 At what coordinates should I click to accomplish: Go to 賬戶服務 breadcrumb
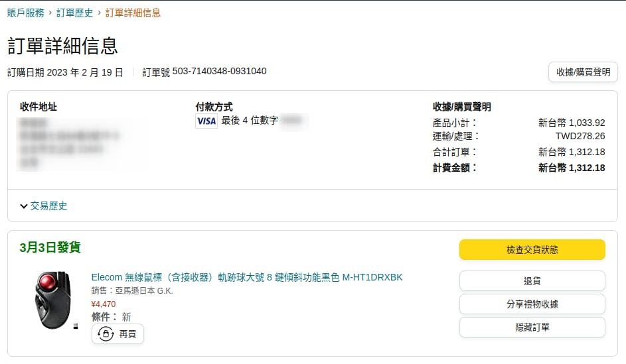point(25,13)
